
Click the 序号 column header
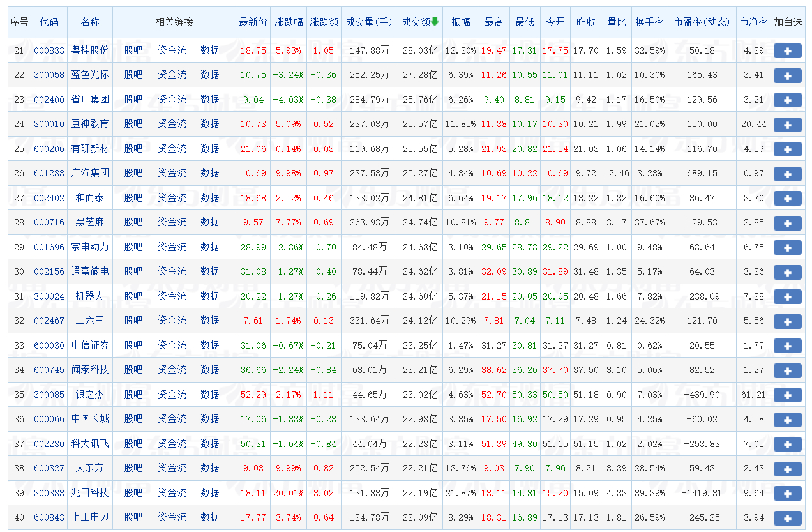click(19, 22)
